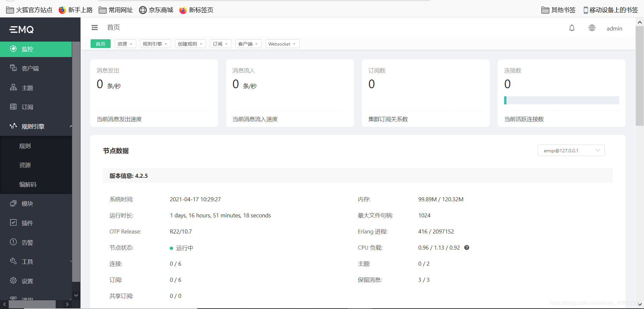Viewport: 644px width, 309px height.
Task: Click the CPU 负载 help question icon
Action: (467, 248)
